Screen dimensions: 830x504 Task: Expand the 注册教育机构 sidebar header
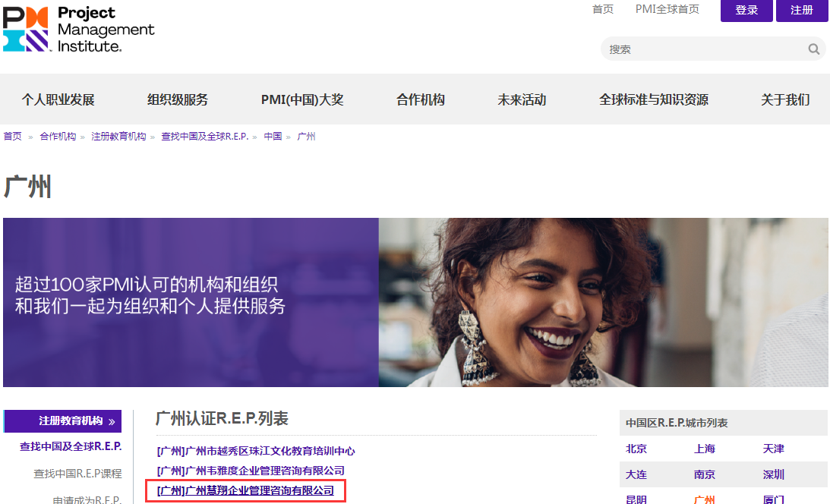(x=62, y=421)
